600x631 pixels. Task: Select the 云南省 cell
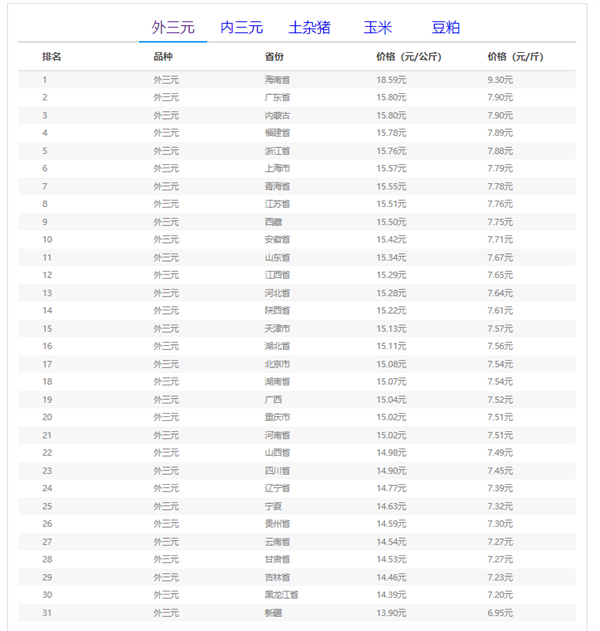tap(277, 542)
